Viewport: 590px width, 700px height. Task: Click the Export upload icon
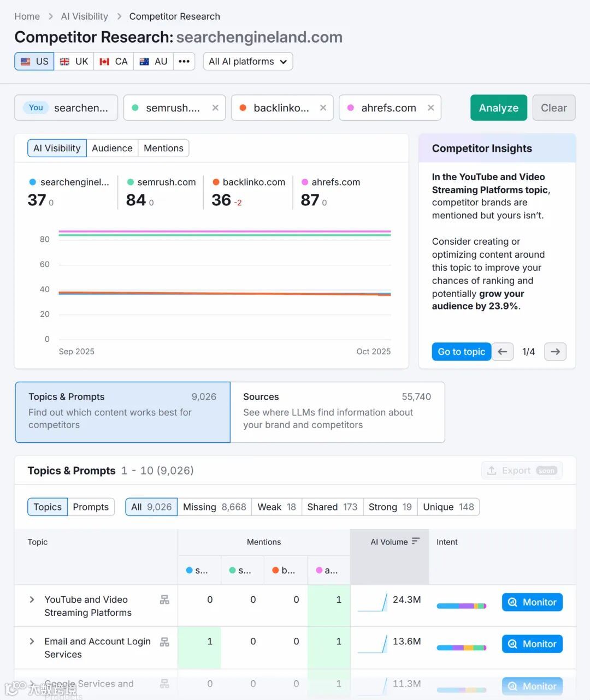coord(492,470)
